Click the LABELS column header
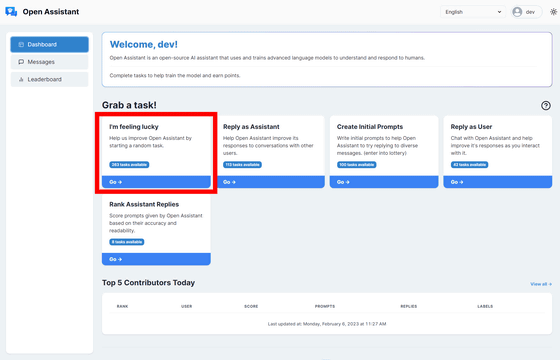This screenshot has height=360, width=560. coord(485,306)
